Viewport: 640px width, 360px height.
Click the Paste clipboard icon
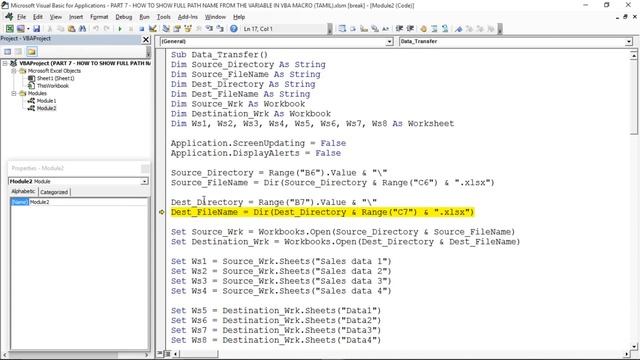(x=71, y=29)
